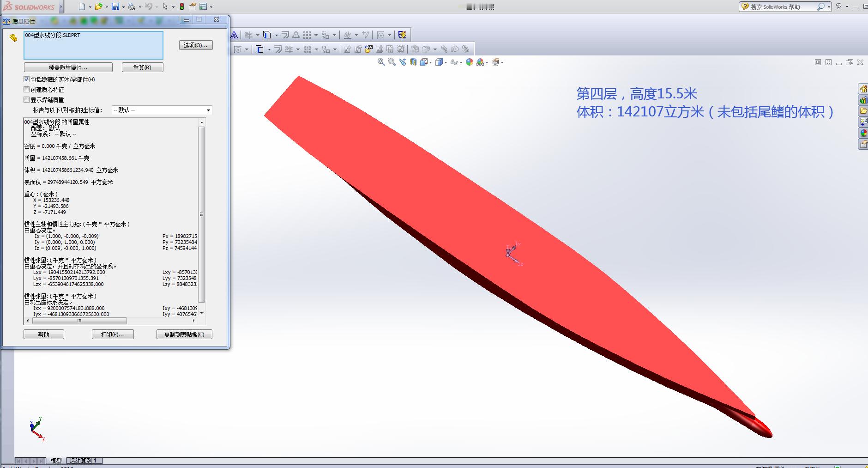Open the 默认 coordinate system dropdown
Image resolution: width=868 pixels, height=468 pixels.
click(x=162, y=110)
